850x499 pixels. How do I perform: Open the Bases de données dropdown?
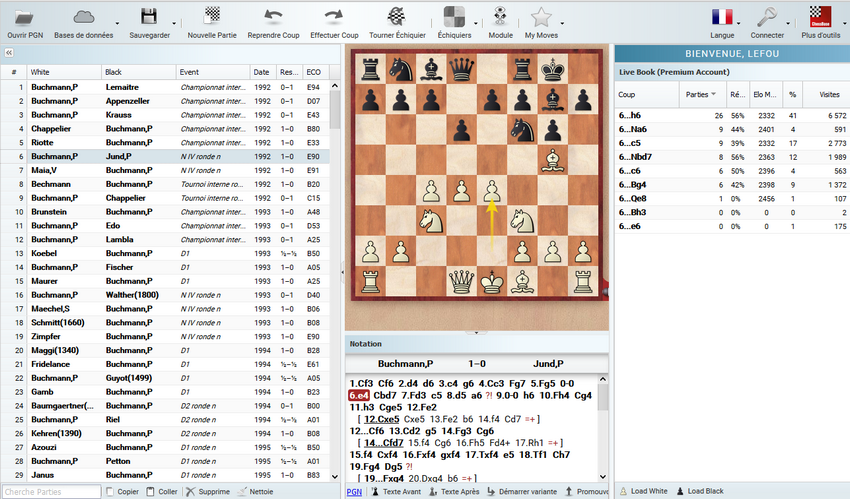115,22
